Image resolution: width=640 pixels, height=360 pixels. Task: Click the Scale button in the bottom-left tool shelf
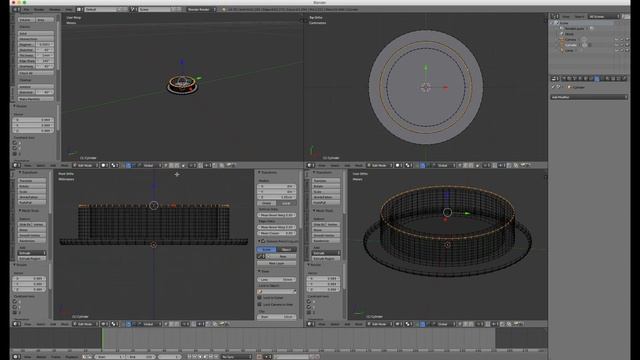point(32,191)
